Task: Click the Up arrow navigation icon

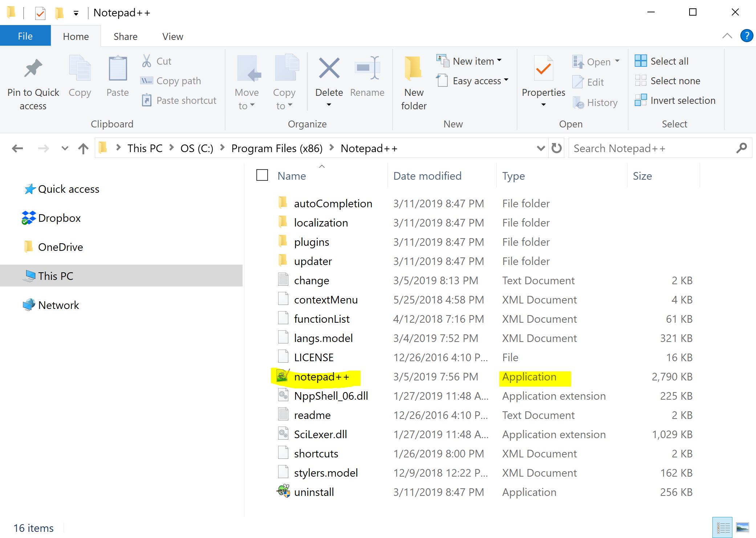Action: [83, 148]
